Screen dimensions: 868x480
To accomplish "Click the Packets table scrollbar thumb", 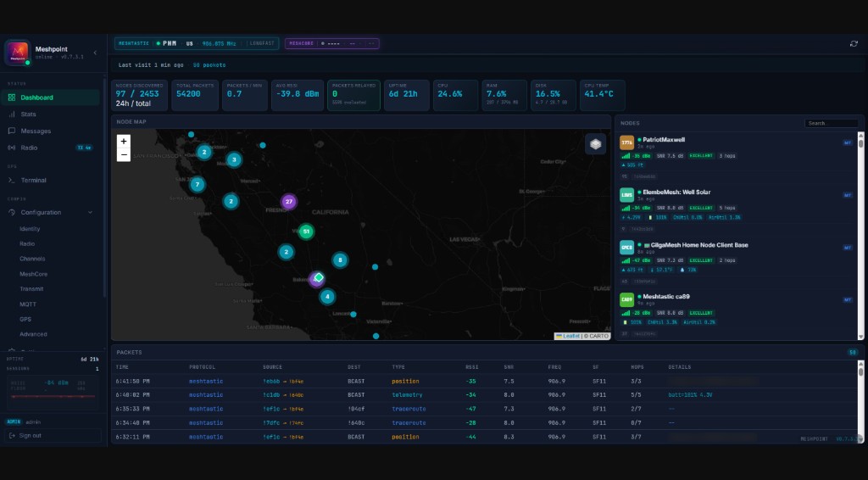I will click(861, 372).
